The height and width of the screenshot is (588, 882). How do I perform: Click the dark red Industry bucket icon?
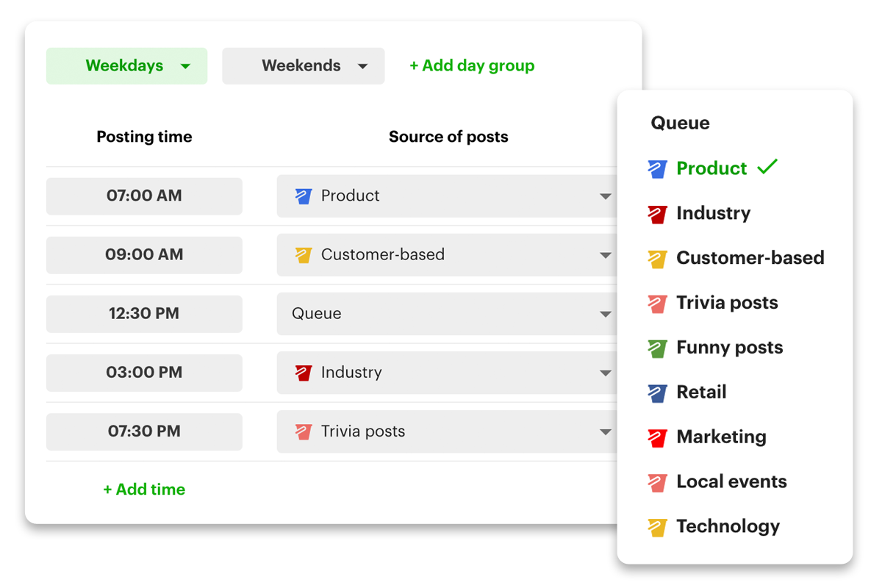click(659, 213)
